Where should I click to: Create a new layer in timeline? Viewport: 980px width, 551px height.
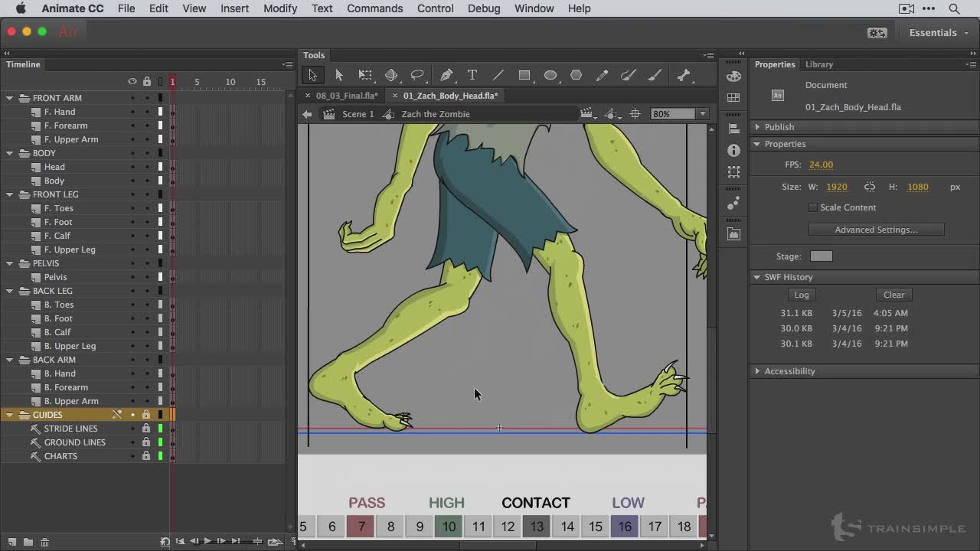tap(11, 542)
